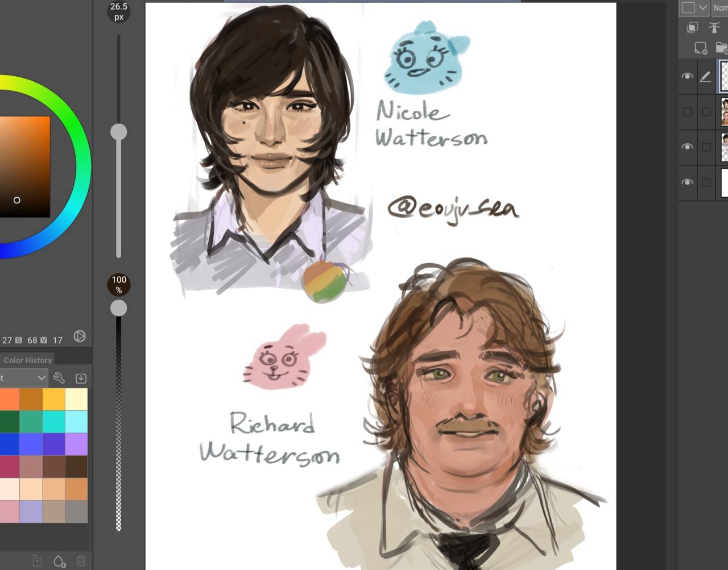This screenshot has width=728, height=570.
Task: Pick the bright turquoise swatch
Action: point(53,422)
